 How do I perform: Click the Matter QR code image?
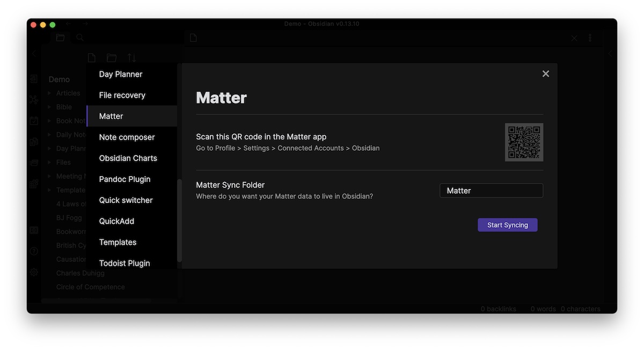[524, 142]
